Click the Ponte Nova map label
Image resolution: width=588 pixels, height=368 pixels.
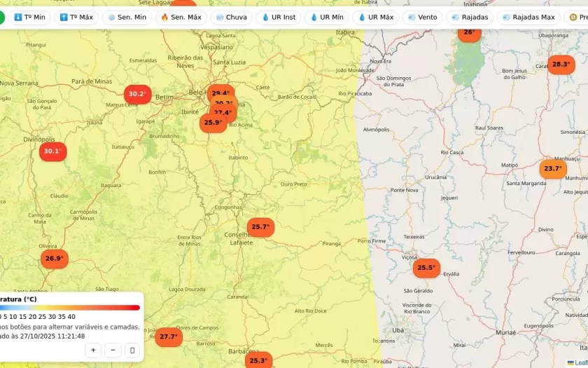point(405,190)
